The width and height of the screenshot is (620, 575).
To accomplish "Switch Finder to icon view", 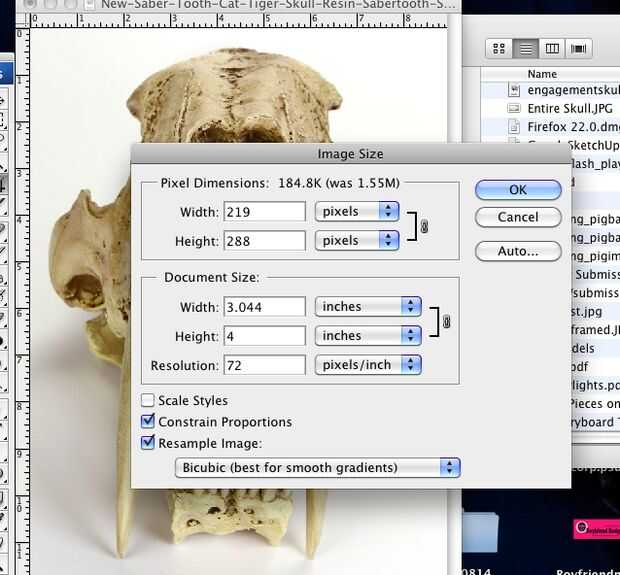I will tap(499, 49).
